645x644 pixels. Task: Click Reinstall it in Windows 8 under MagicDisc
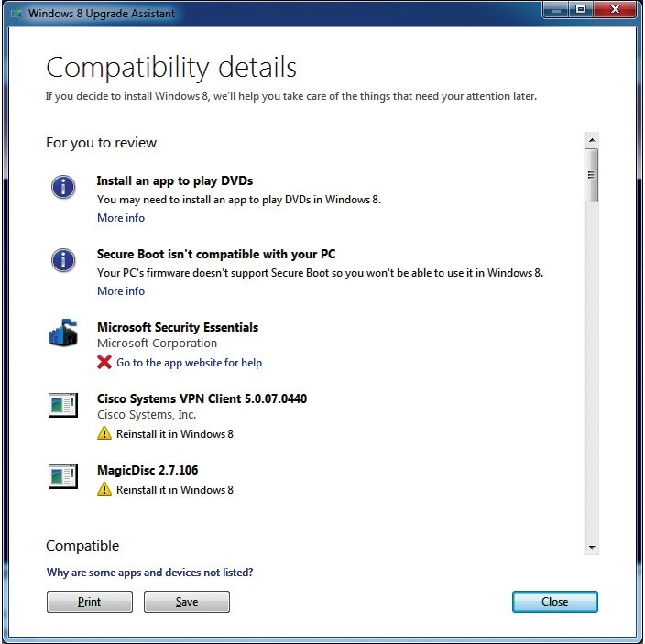(x=175, y=490)
